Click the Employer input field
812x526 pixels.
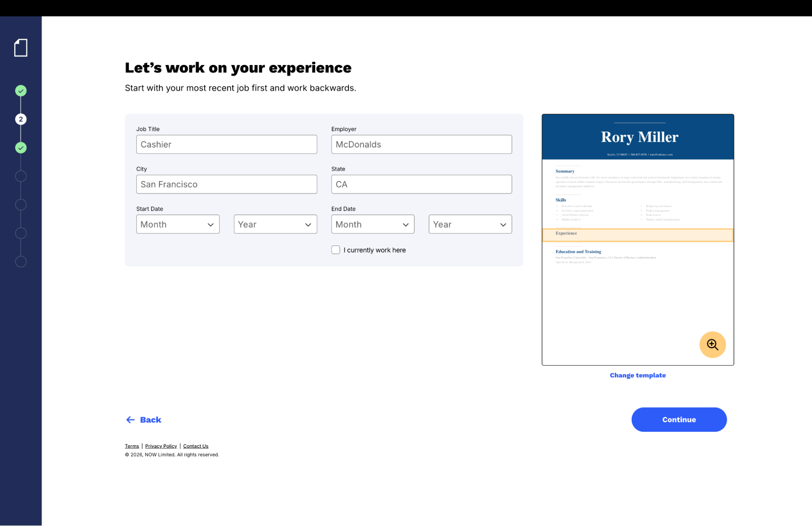[x=421, y=144]
